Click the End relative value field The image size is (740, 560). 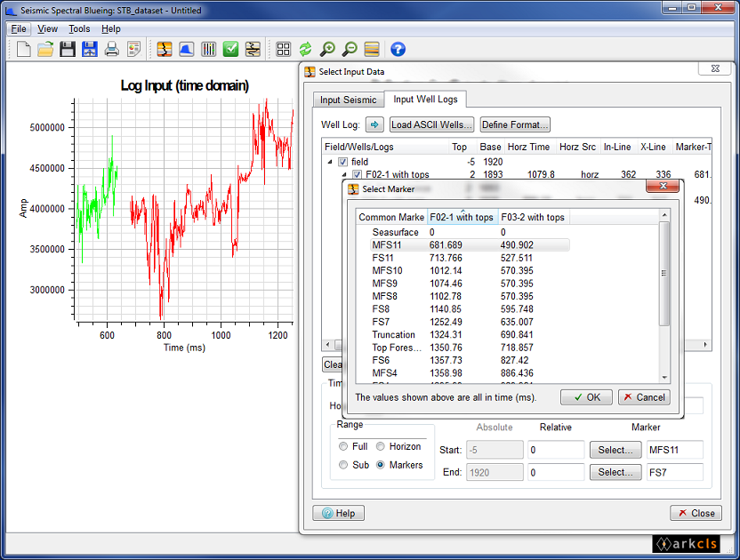pyautogui.click(x=557, y=472)
